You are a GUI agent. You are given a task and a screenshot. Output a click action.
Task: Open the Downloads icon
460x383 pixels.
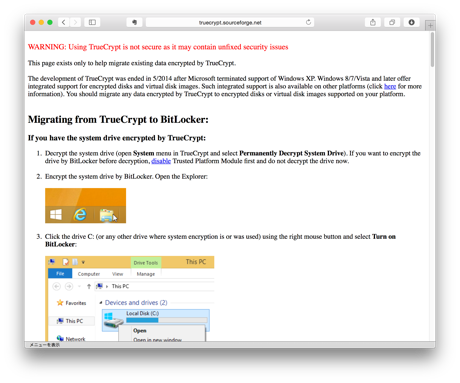click(411, 22)
